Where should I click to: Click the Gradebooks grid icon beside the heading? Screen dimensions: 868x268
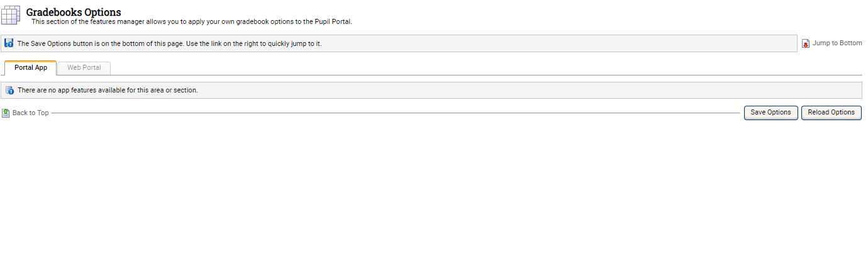tap(12, 14)
